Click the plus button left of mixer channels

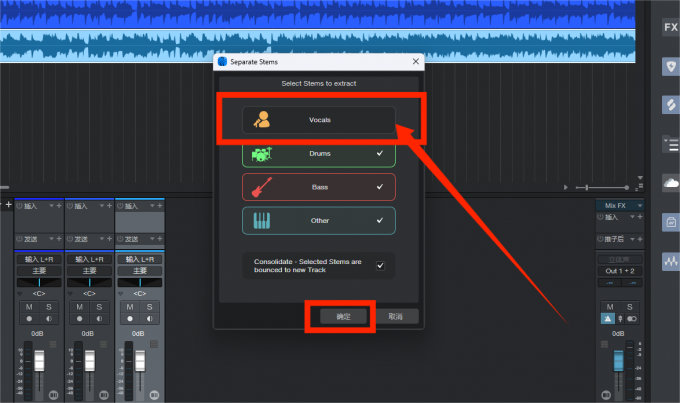tap(8, 204)
